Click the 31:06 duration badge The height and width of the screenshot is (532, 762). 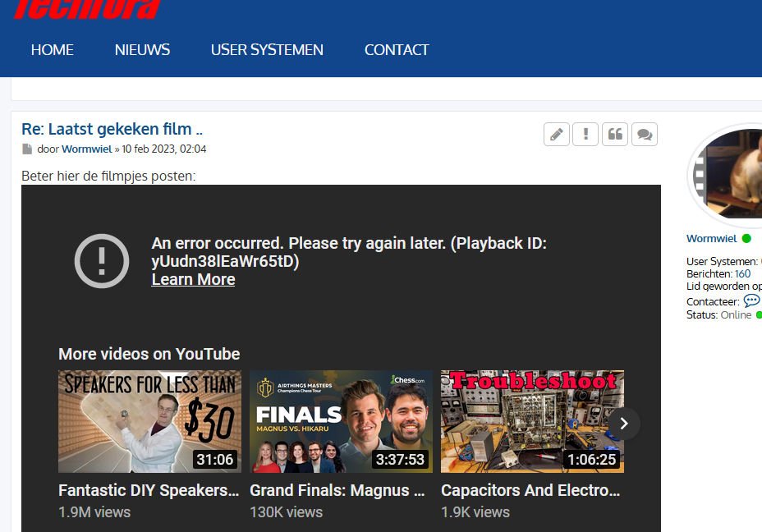tap(215, 459)
